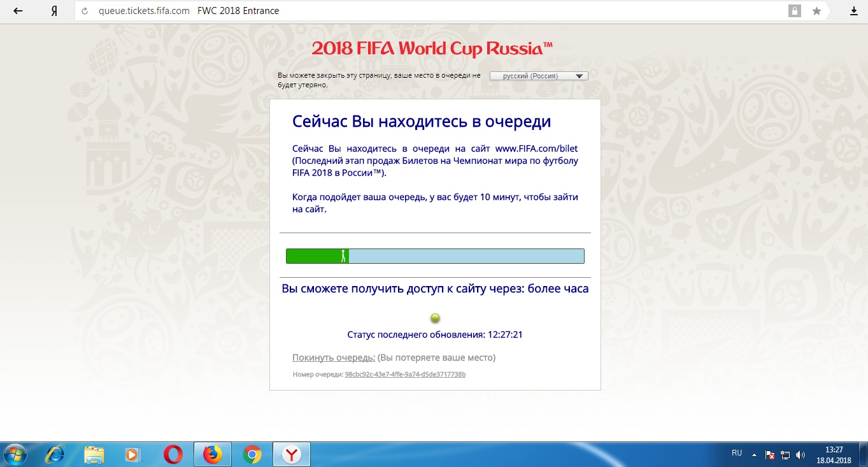868x467 pixels.
Task: Click the browser back arrow
Action: tap(18, 11)
